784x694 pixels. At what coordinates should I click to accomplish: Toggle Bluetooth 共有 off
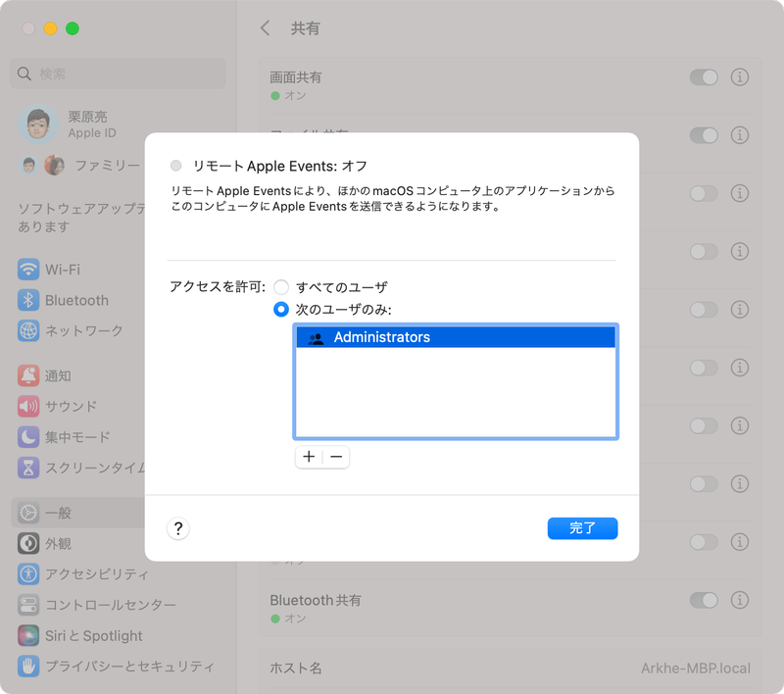(706, 600)
